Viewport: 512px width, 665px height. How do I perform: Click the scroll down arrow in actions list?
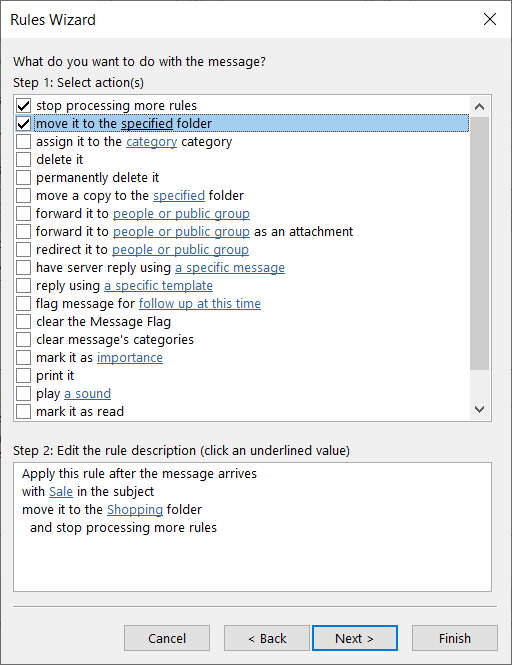click(479, 409)
